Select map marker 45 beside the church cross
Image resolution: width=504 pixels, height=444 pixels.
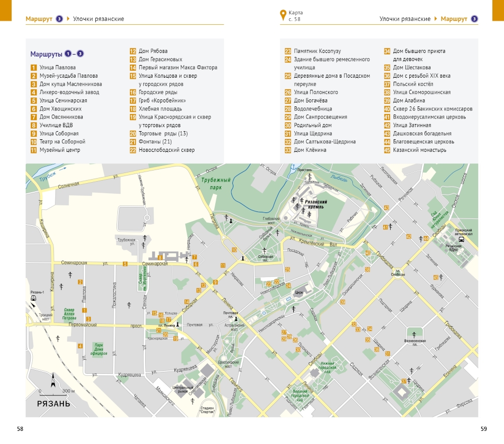click(x=435, y=277)
